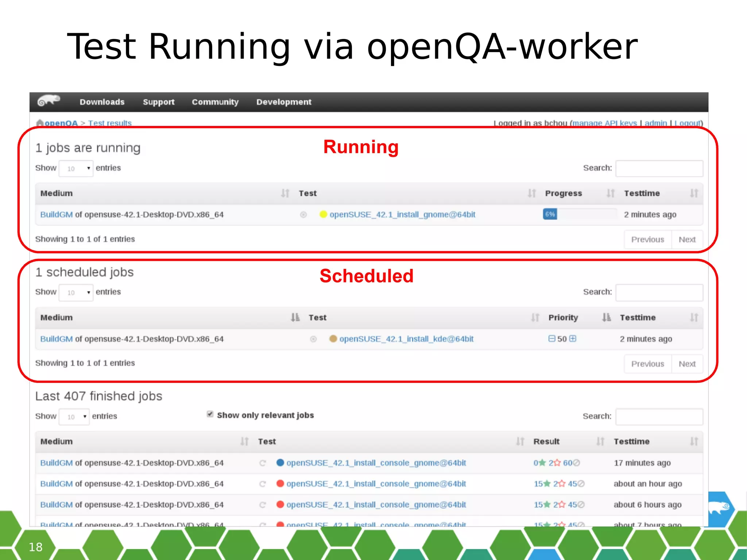Open entries dropdown in running jobs
The image size is (747, 560).
pyautogui.click(x=76, y=168)
